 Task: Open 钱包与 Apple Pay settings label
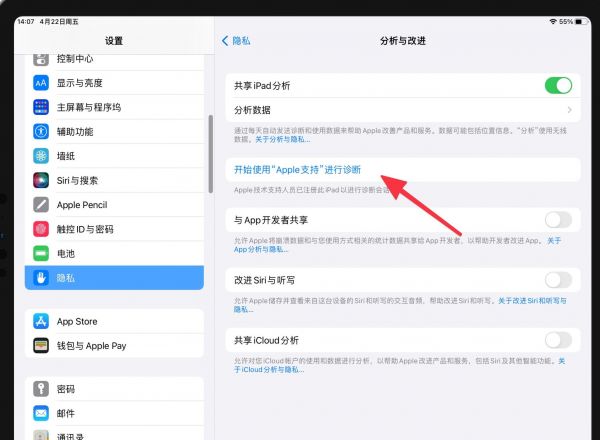91,345
